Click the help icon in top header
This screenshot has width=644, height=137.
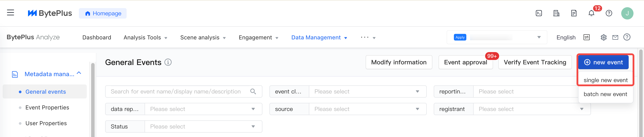(x=609, y=13)
